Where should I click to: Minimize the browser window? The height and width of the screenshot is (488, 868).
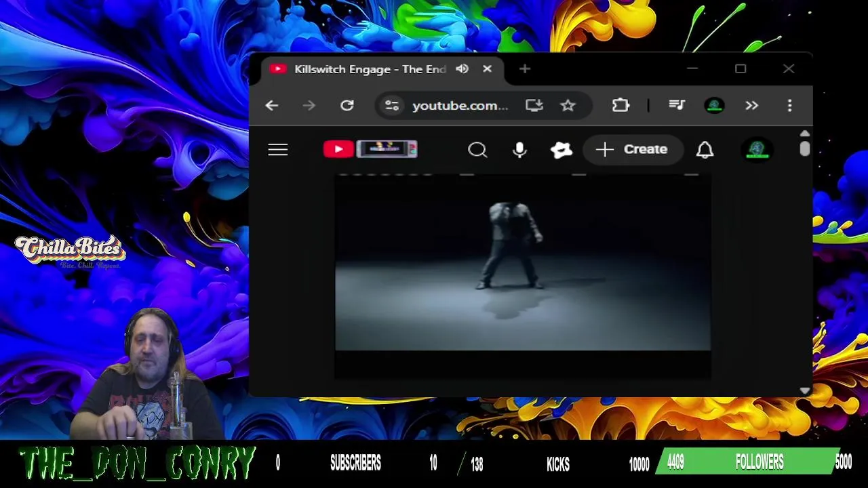[692, 69]
